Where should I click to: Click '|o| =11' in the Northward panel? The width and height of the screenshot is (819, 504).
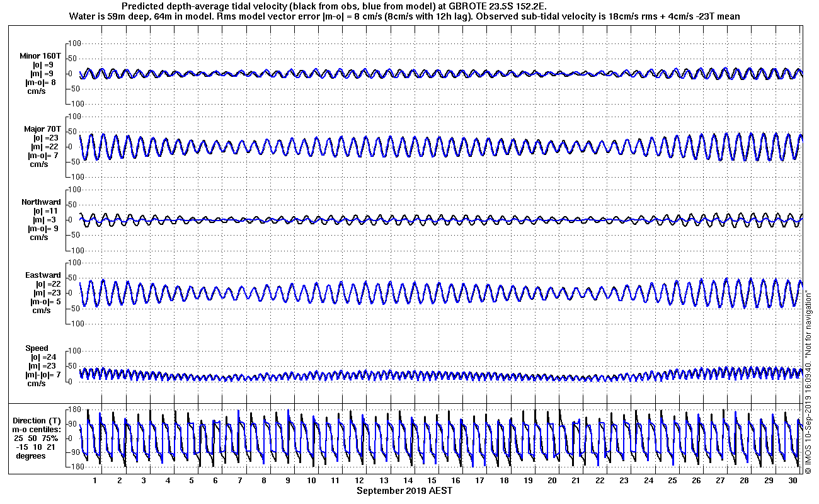tap(44, 210)
